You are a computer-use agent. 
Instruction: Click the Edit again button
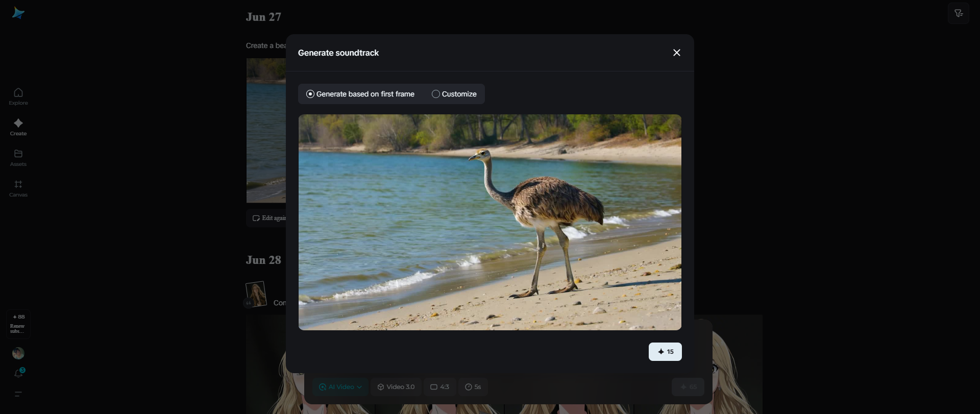(x=266, y=218)
